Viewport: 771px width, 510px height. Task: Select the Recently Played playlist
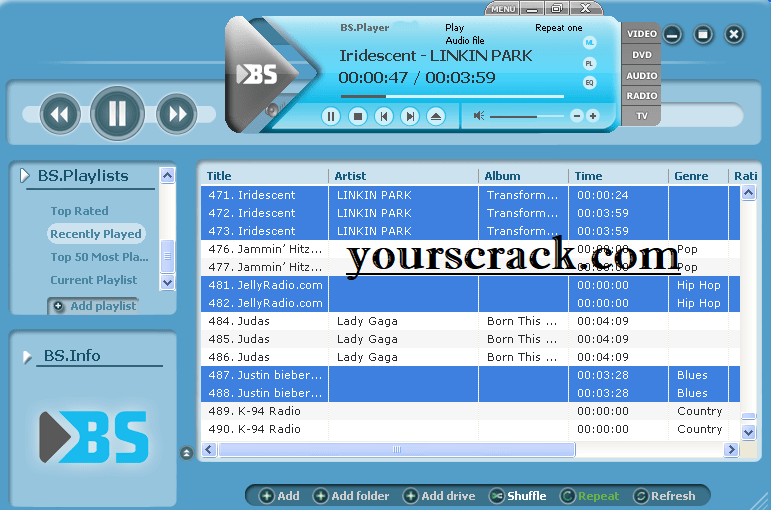[96, 234]
